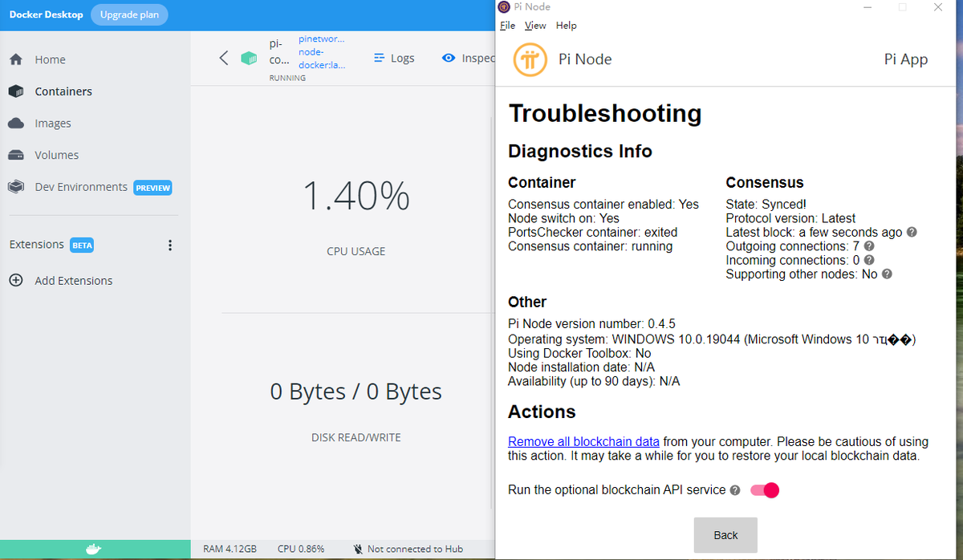The width and height of the screenshot is (963, 560).
Task: Click Remove all blockchain data link
Action: (x=583, y=442)
